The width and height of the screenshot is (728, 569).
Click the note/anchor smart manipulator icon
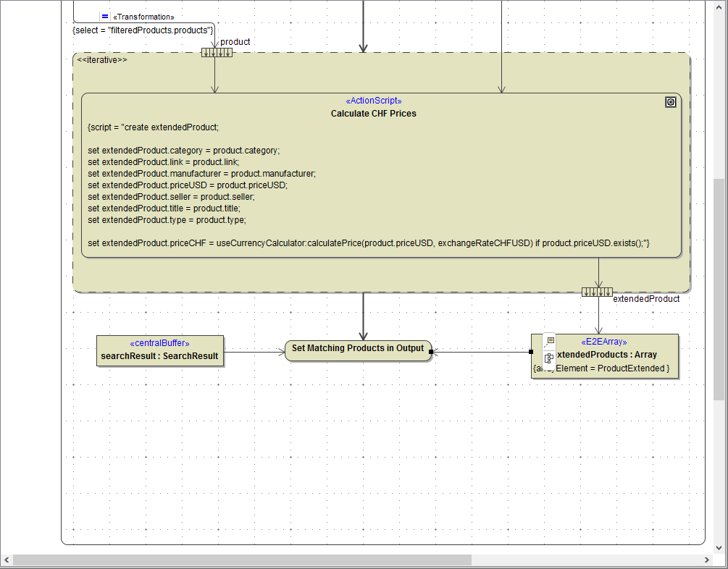tap(549, 342)
